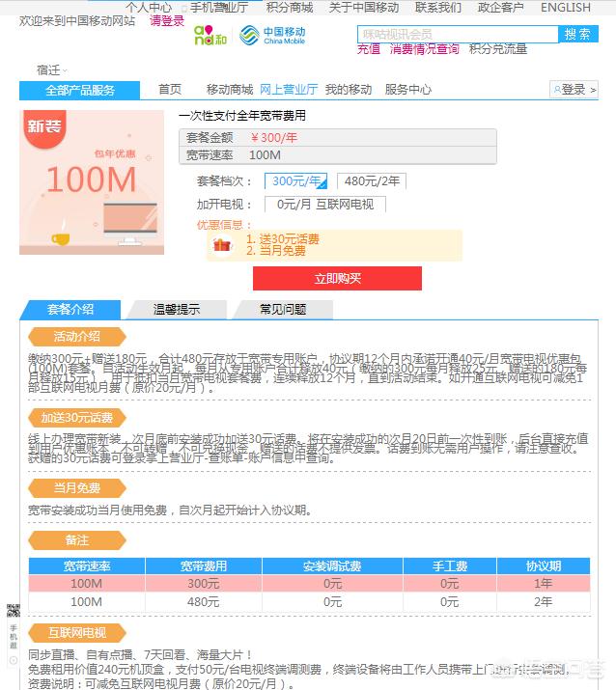
Task: Click the gift box icon in promotions
Action: [x=222, y=244]
